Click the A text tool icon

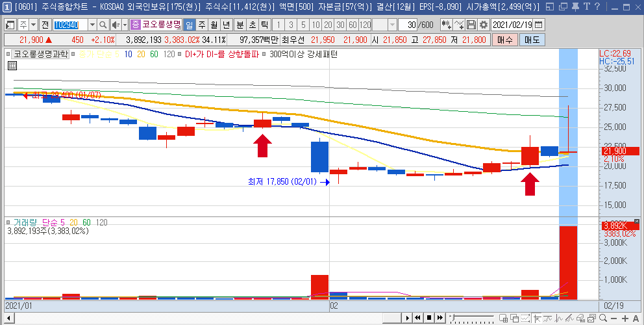click(x=636, y=318)
